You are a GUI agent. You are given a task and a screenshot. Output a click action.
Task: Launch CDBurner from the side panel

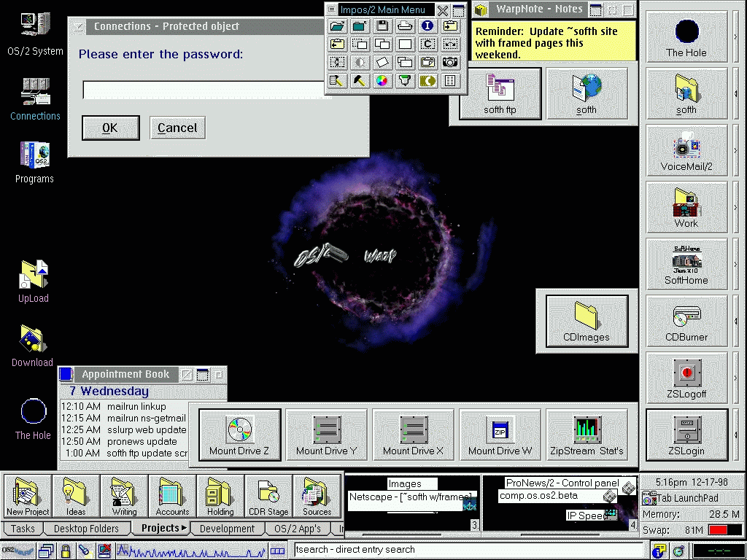pyautogui.click(x=686, y=321)
